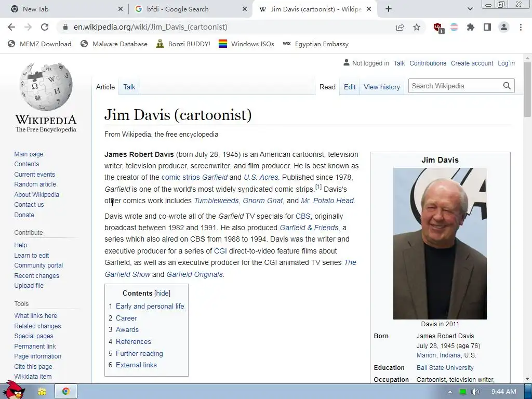
Task: Jump to the Awards section
Action: pyautogui.click(x=127, y=329)
